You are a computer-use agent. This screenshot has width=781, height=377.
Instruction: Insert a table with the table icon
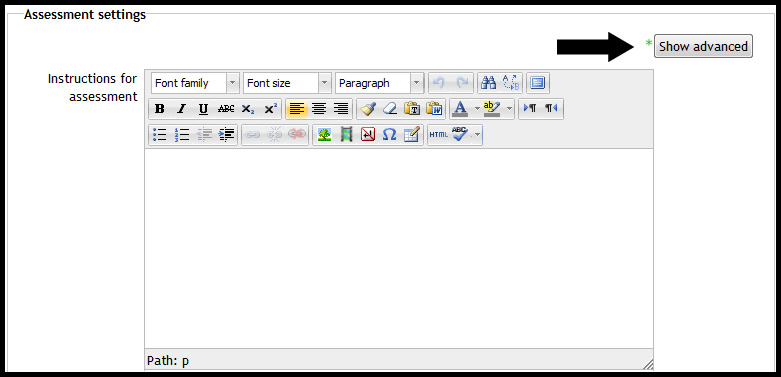(x=412, y=134)
